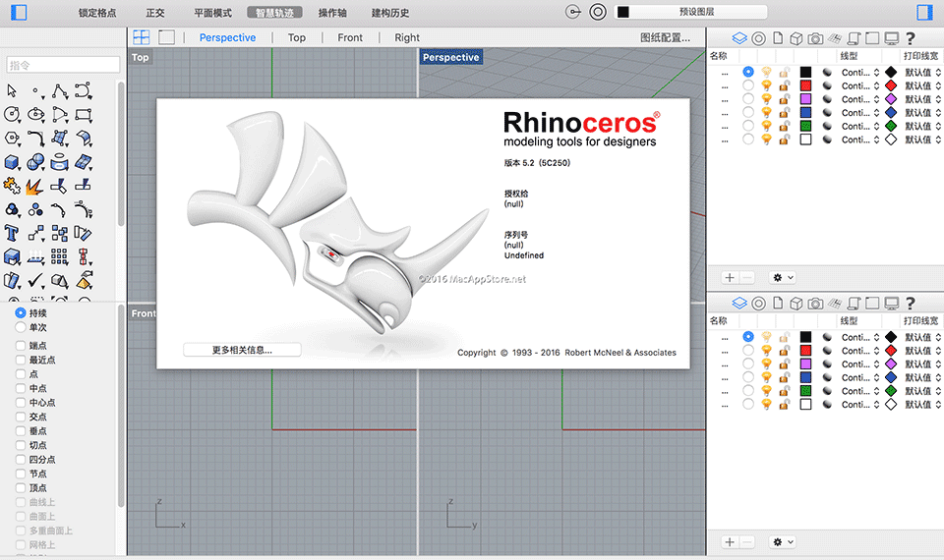
Task: Open 图纸配置... layout settings
Action: pyautogui.click(x=666, y=37)
